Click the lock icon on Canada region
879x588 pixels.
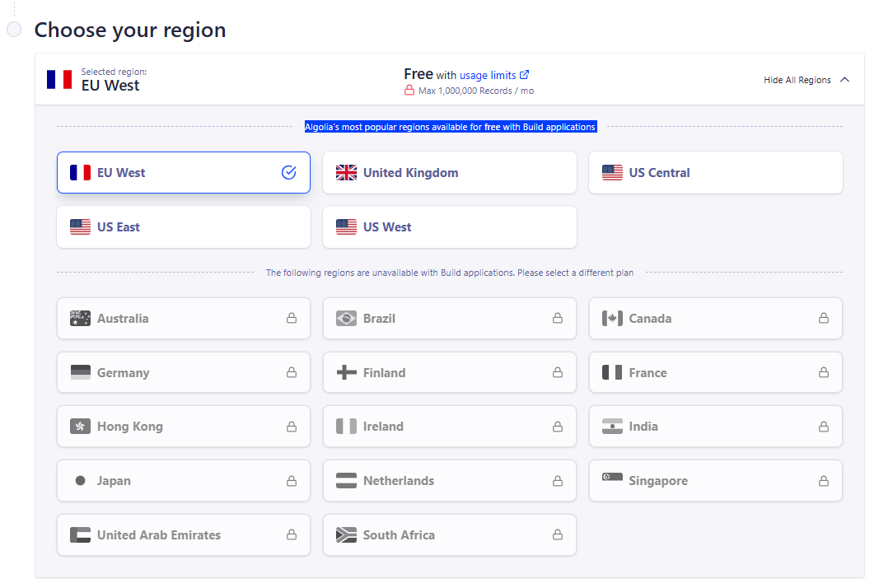click(824, 319)
